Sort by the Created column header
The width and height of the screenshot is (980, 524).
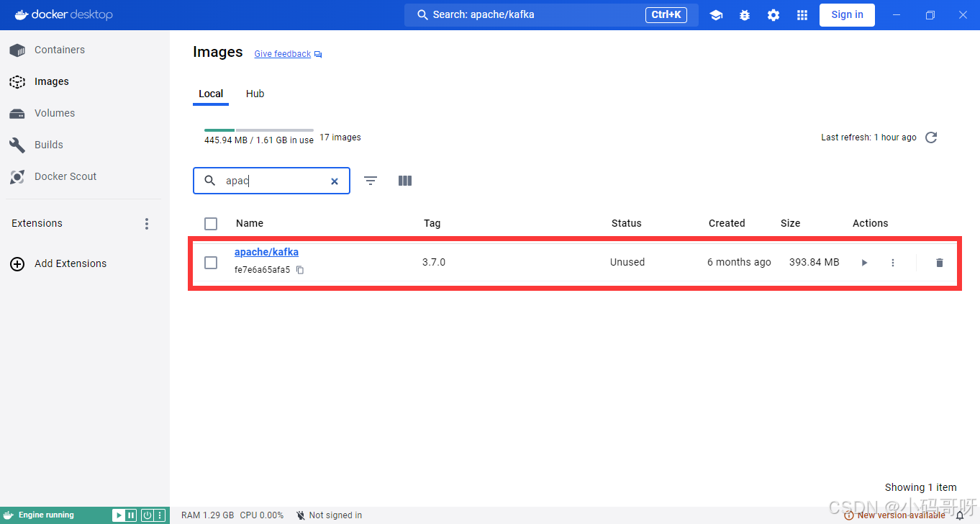click(727, 223)
